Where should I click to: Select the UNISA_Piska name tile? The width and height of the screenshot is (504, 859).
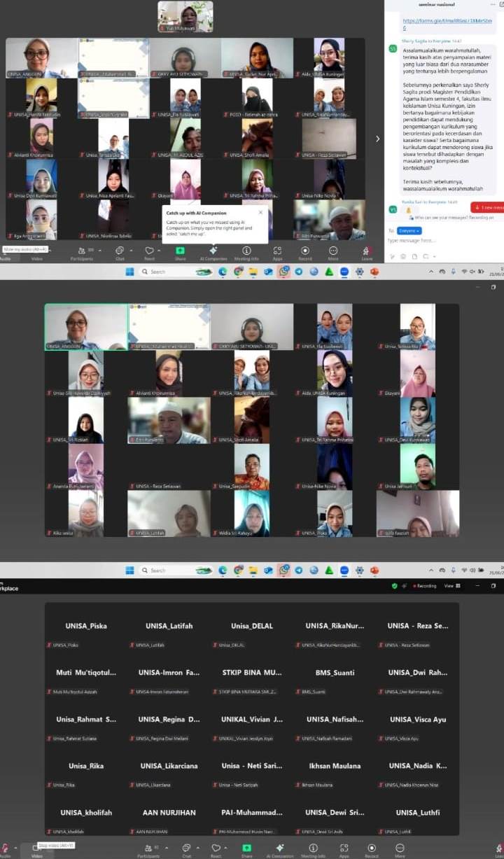pyautogui.click(x=86, y=626)
